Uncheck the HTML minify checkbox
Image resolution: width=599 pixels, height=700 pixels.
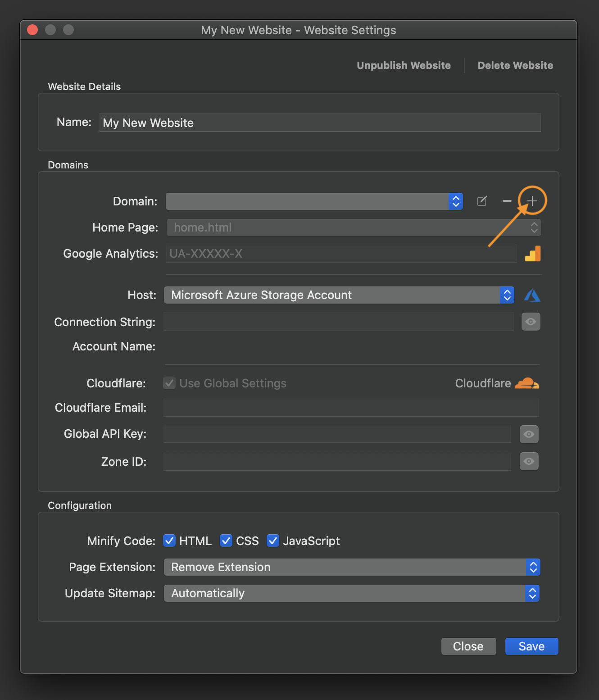(x=169, y=541)
